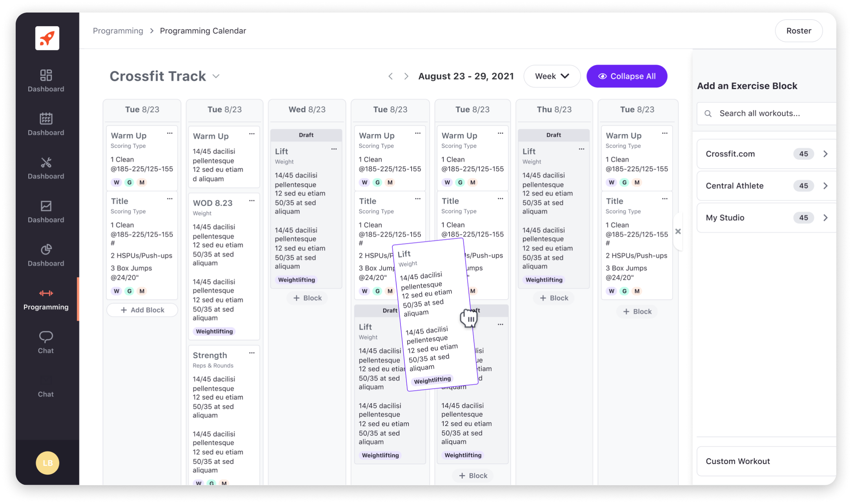The width and height of the screenshot is (852, 504).
Task: Open the line chart sidebar icon
Action: (x=46, y=206)
